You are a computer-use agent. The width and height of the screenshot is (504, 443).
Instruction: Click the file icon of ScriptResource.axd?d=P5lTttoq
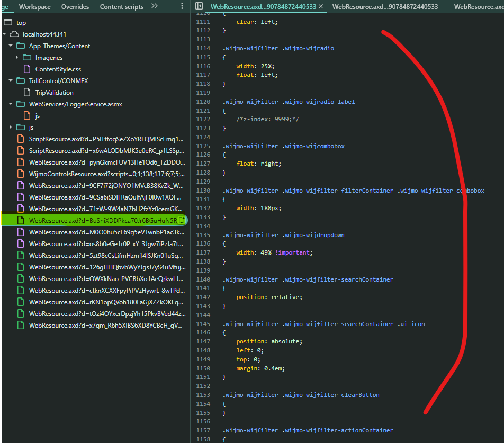(x=21, y=139)
